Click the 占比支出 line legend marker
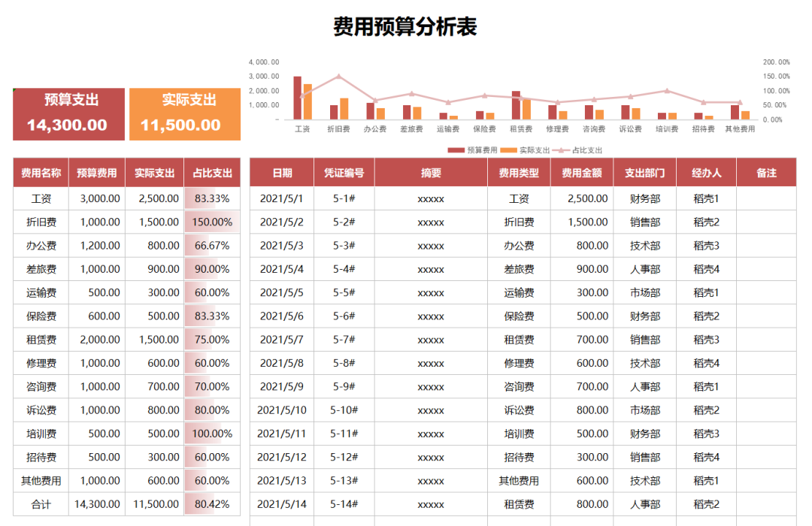This screenshot has width=812, height=526. (x=562, y=150)
